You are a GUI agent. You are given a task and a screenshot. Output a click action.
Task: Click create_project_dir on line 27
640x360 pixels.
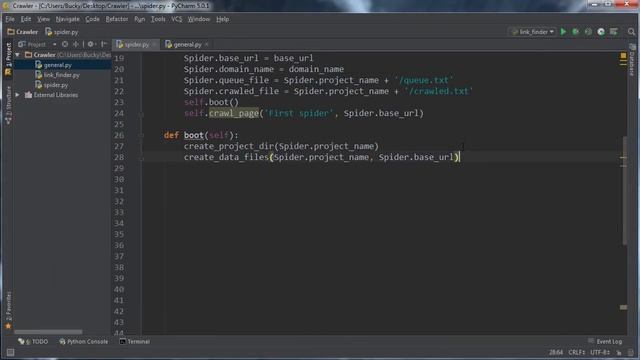[229, 146]
